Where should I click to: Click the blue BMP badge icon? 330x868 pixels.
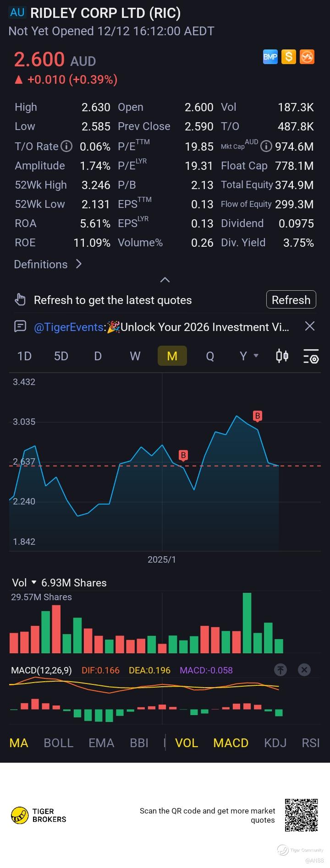point(270,57)
